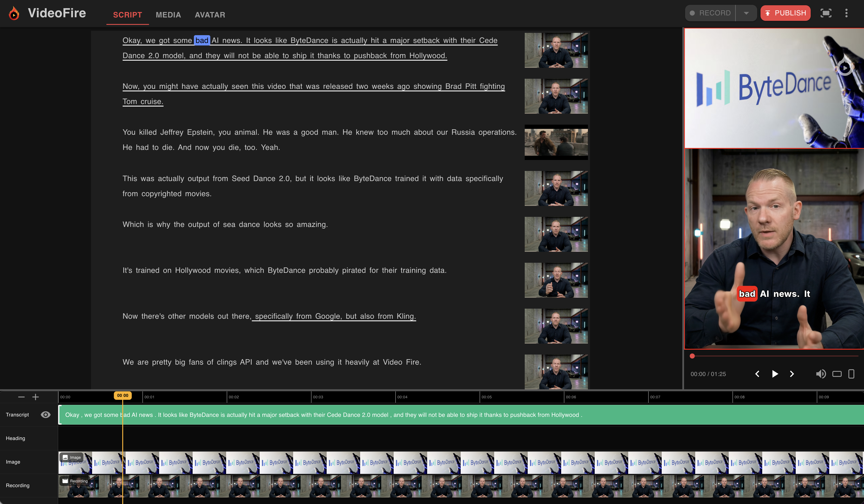This screenshot has width=864, height=504.
Task: Click paragraph "This was actually output from Seed Dance"
Action: pos(313,186)
